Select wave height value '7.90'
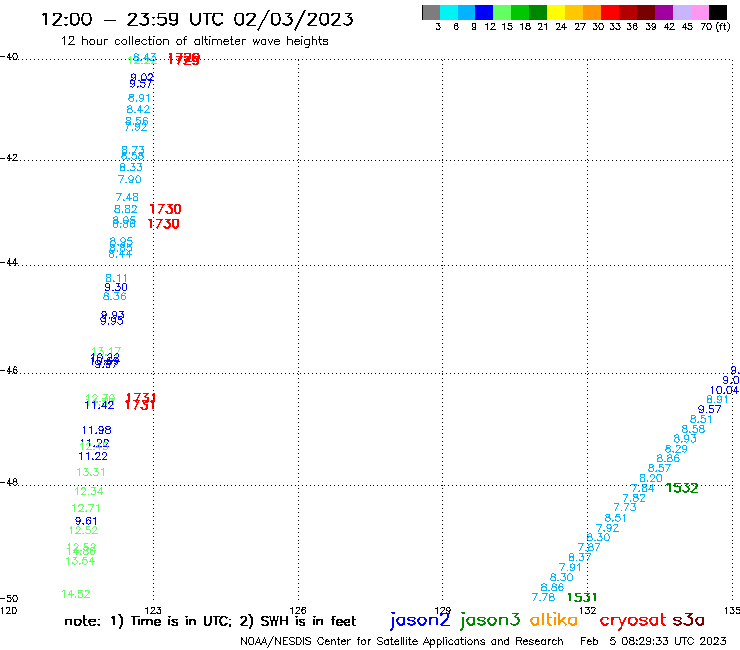740x650 pixels. coord(130,179)
